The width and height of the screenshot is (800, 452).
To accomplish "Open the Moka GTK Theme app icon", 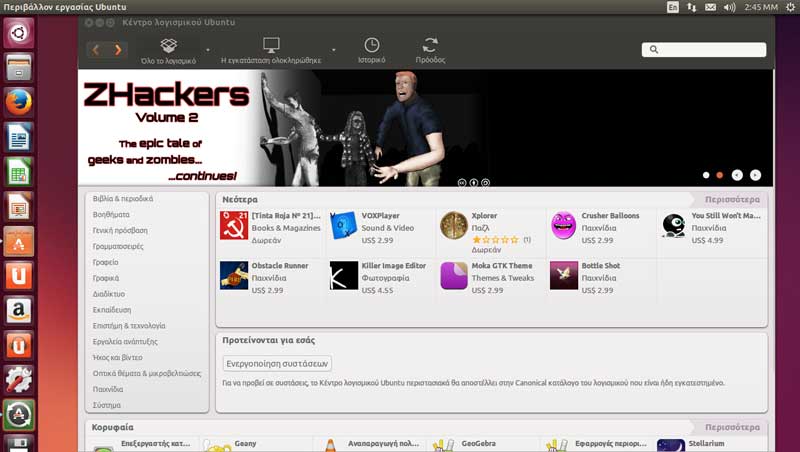I will coord(454,275).
